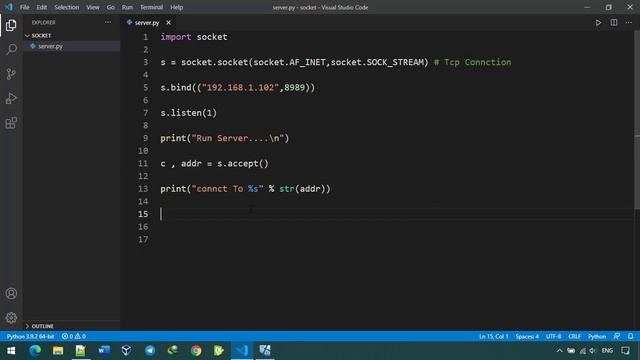Open errors and warnings problems indicator
The image size is (640, 360).
74,336
